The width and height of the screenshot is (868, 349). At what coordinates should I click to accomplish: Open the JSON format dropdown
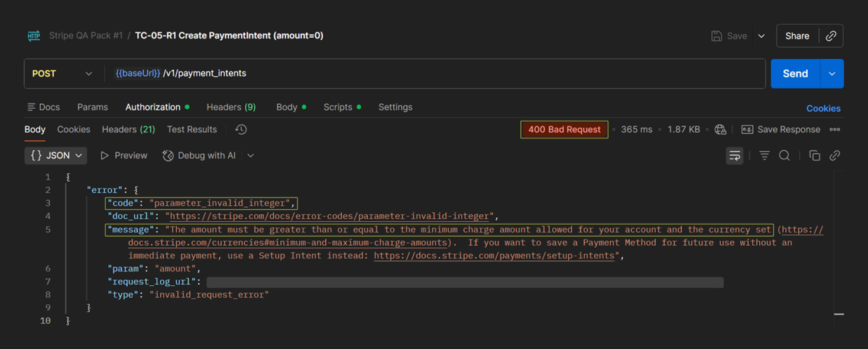56,156
